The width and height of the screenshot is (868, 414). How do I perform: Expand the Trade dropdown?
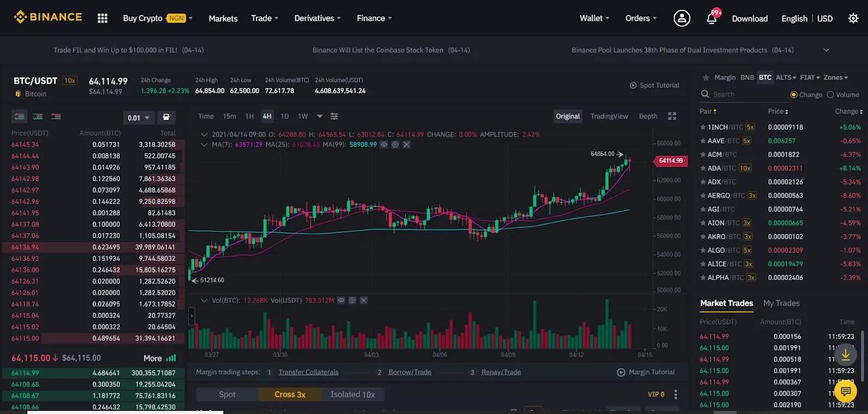[265, 18]
